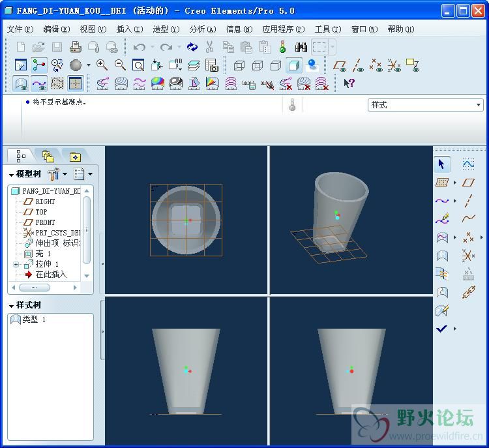Open model tree settings dropdown
This screenshot has height=448, width=489.
65,174
